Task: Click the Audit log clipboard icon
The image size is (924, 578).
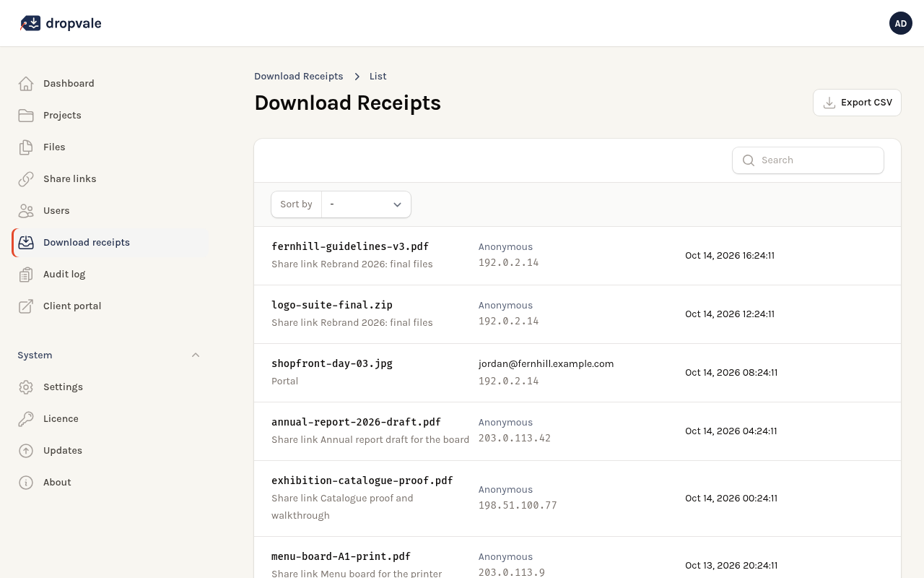Action: coord(26,275)
